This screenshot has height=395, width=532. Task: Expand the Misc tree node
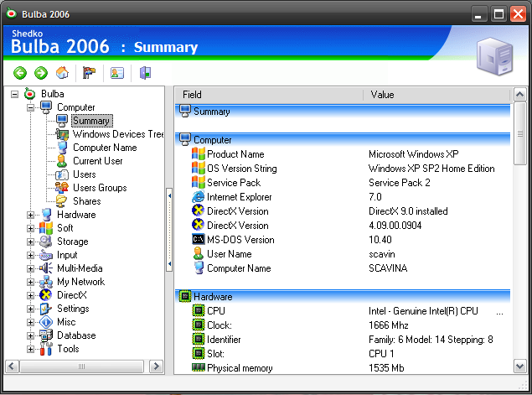point(30,322)
